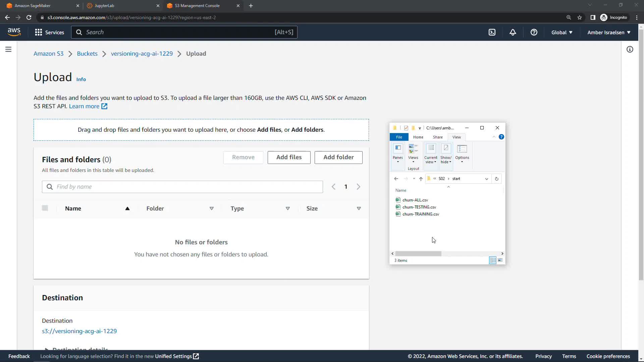Open the AWS support help icon
This screenshot has width=644, height=362.
534,32
